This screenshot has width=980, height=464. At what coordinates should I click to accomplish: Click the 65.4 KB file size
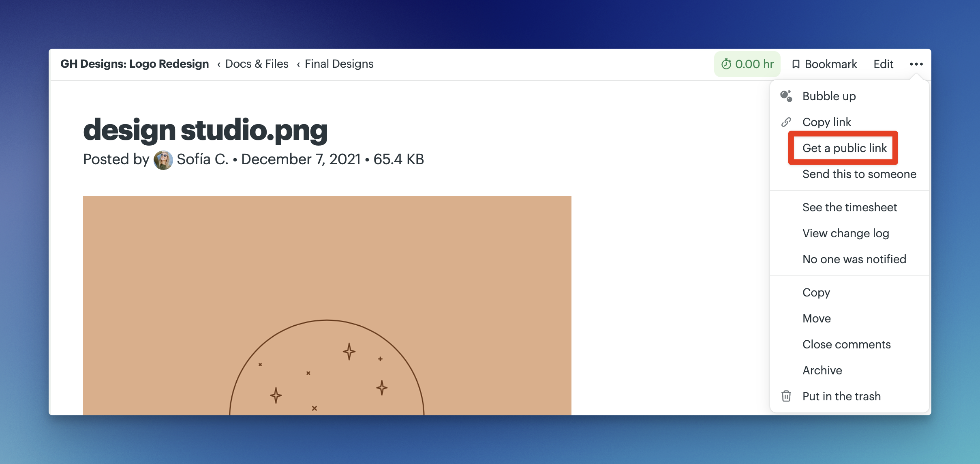point(398,159)
